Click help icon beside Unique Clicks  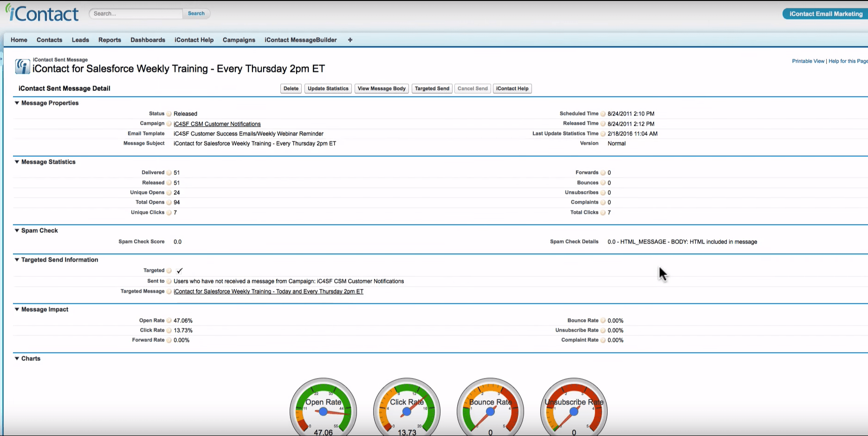pyautogui.click(x=169, y=213)
